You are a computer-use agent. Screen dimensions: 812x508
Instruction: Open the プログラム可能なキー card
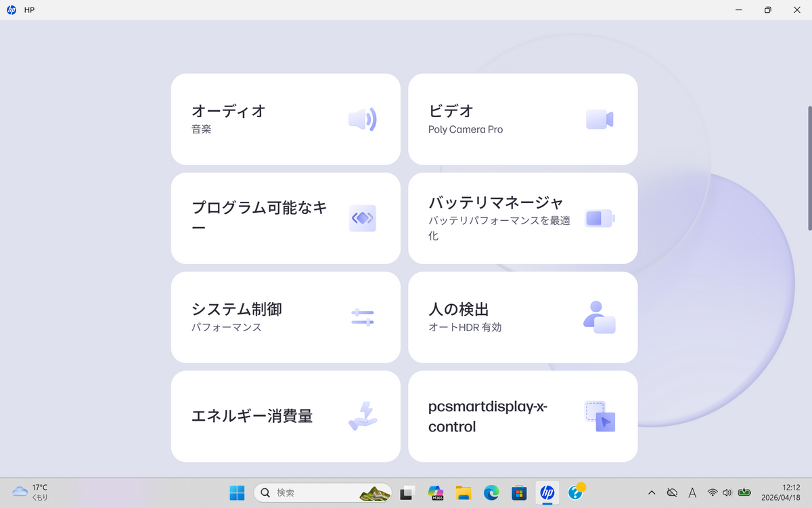[x=286, y=218]
